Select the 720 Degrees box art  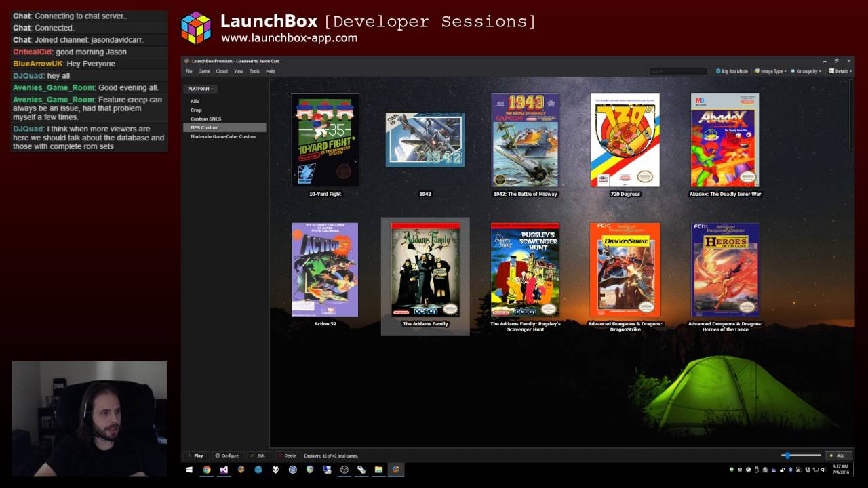click(625, 140)
